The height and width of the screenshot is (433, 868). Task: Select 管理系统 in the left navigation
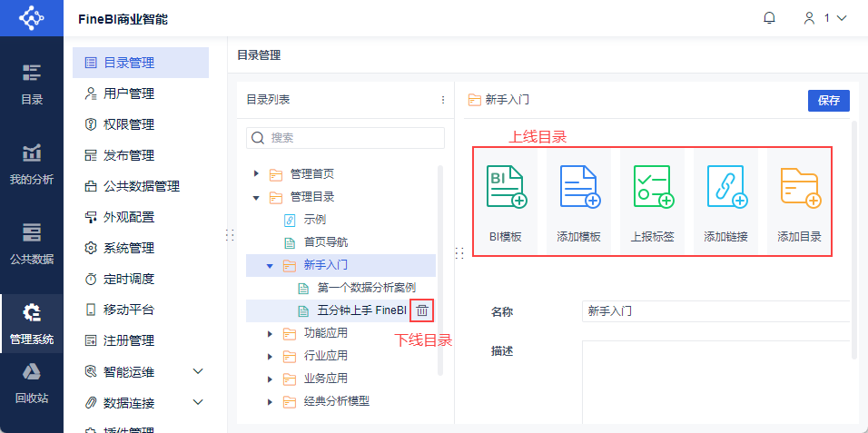click(32, 324)
